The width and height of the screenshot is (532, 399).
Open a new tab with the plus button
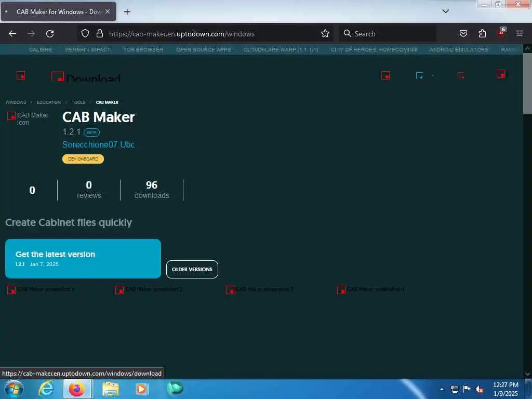point(127,12)
